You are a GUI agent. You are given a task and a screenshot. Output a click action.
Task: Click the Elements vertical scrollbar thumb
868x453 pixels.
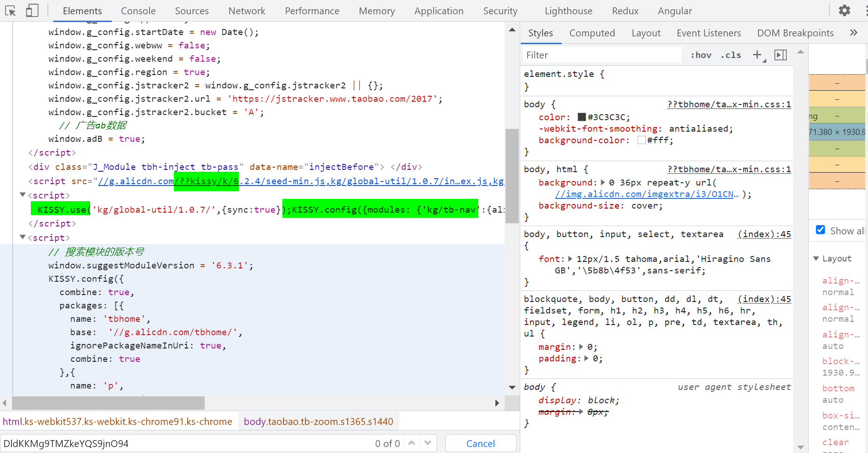512,176
